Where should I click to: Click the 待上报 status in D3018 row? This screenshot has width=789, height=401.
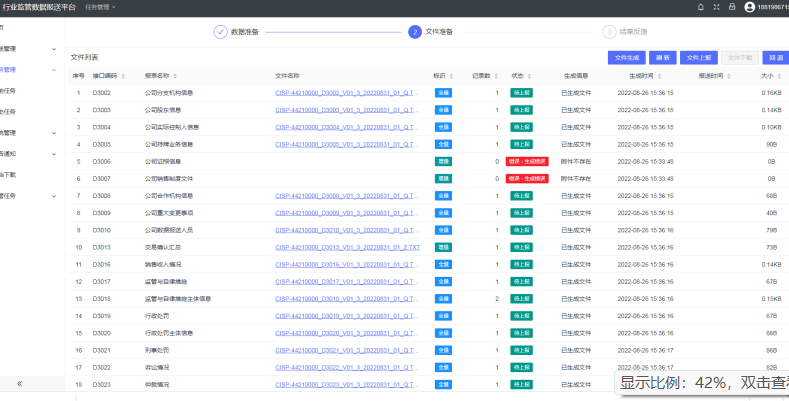click(521, 299)
